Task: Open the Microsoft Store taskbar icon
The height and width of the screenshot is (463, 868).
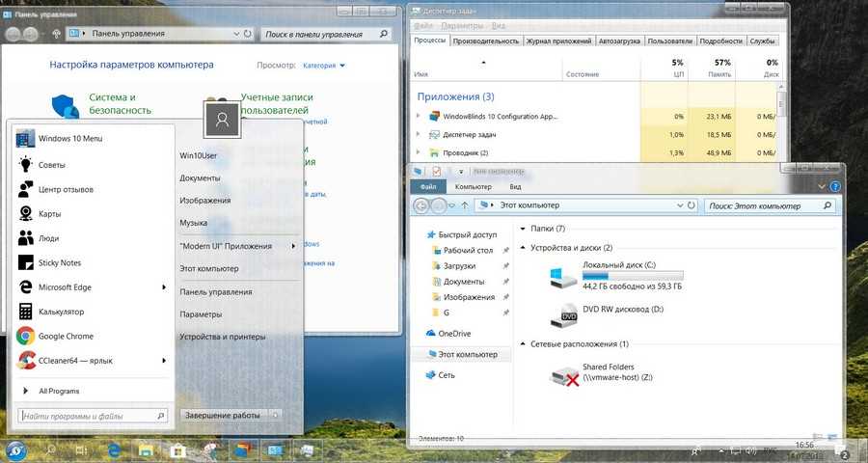Action: [177, 450]
